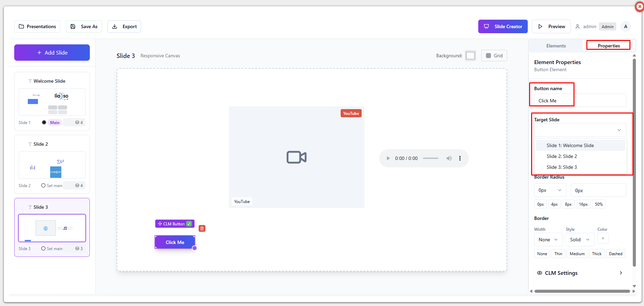This screenshot has width=644, height=306.
Task: Mute audio with the speaker icon
Action: pos(449,158)
